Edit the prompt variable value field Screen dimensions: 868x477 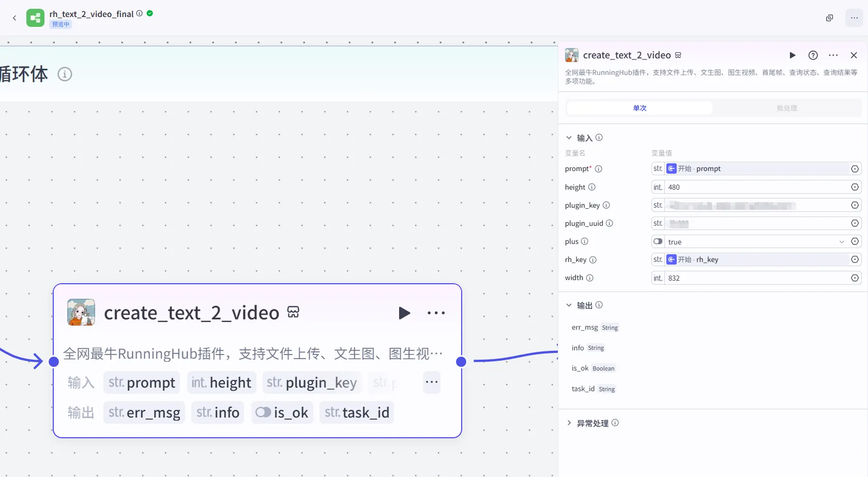coord(757,169)
